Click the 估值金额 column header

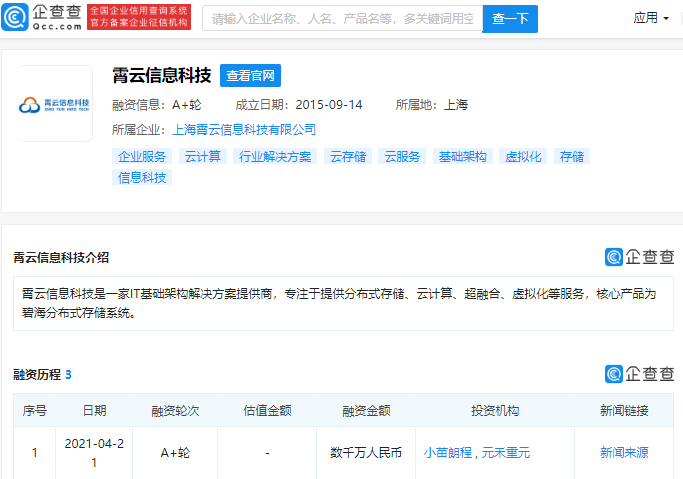pyautogui.click(x=267, y=410)
